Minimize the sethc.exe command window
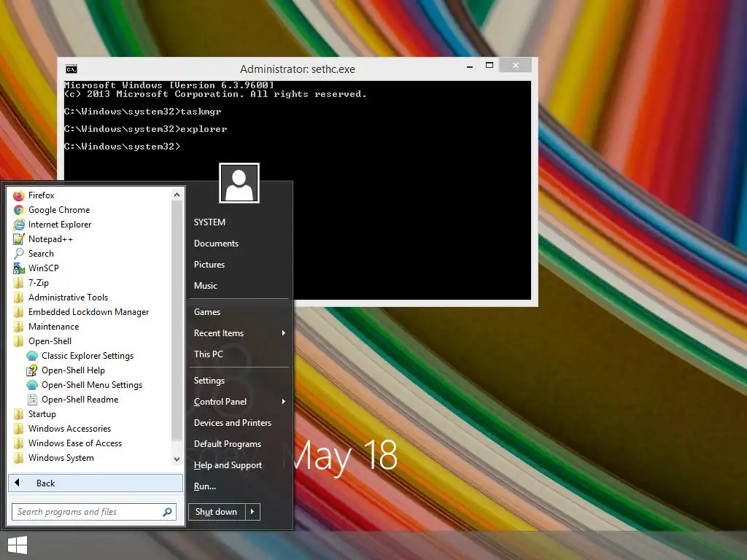This screenshot has height=560, width=747. click(470, 66)
